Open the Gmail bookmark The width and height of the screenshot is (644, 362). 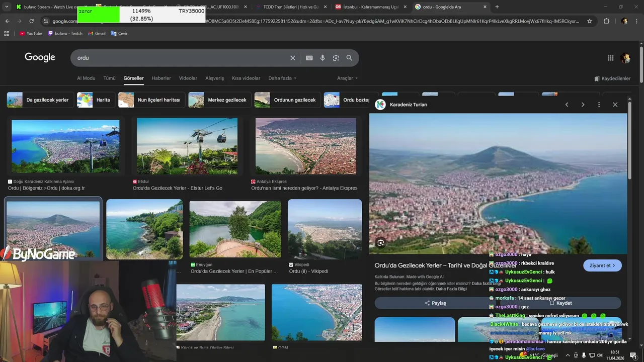point(97,33)
